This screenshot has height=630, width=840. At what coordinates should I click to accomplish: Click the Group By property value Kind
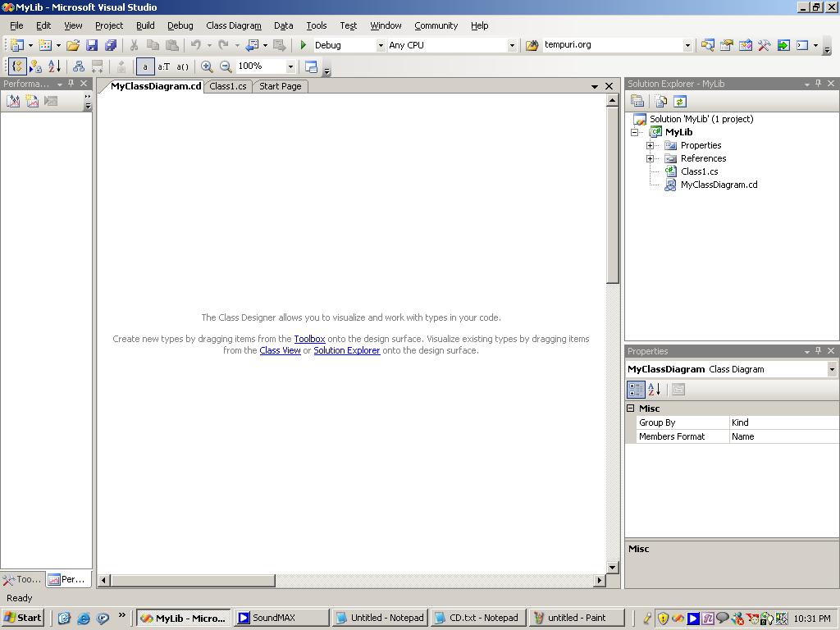[x=783, y=422]
